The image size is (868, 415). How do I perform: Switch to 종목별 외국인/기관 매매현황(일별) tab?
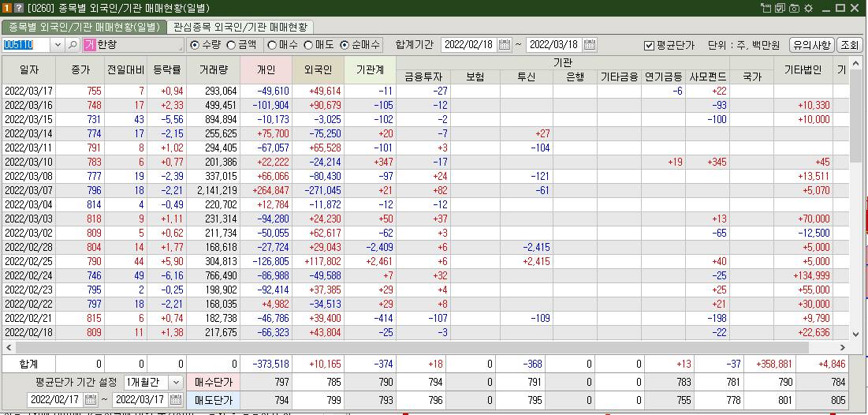pos(84,27)
